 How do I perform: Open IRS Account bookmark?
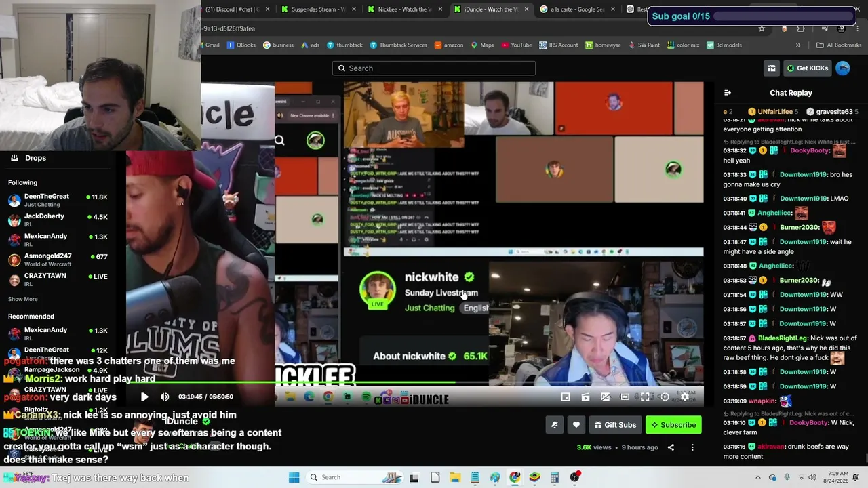tap(559, 45)
